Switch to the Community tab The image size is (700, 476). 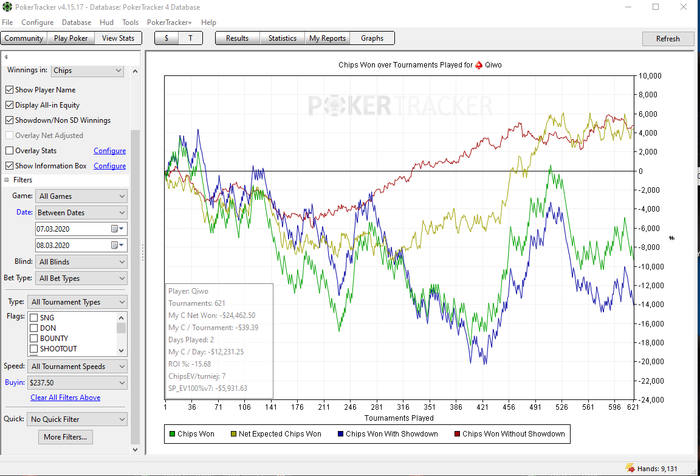[x=24, y=38]
